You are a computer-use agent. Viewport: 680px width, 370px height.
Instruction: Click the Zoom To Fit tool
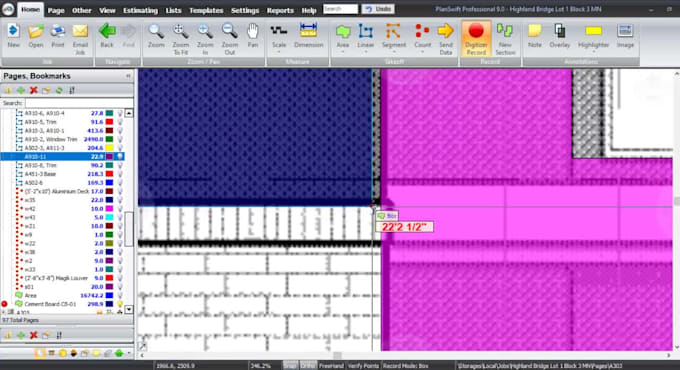pos(180,38)
